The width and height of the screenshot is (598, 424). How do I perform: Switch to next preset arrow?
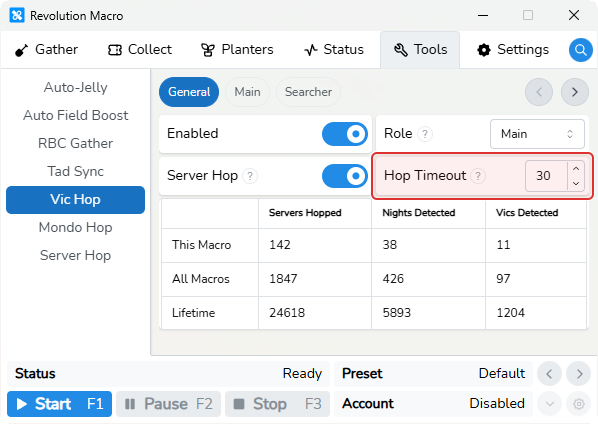579,374
